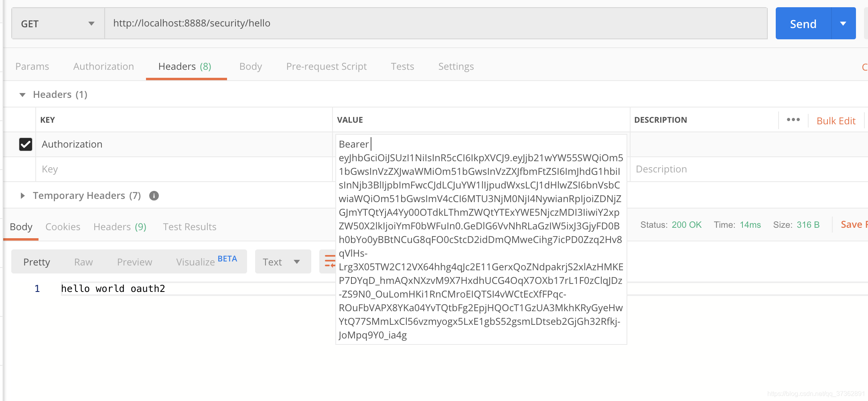Switch to the Authorization tab
Screen dimensions: 868x401
103,67
